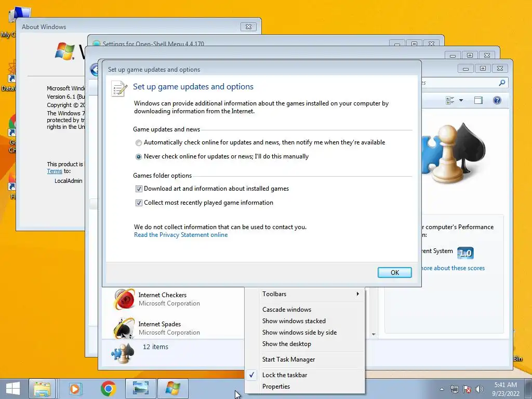The height and width of the screenshot is (399, 532).
Task: Click the Terms link in About Windows
Action: click(x=54, y=171)
